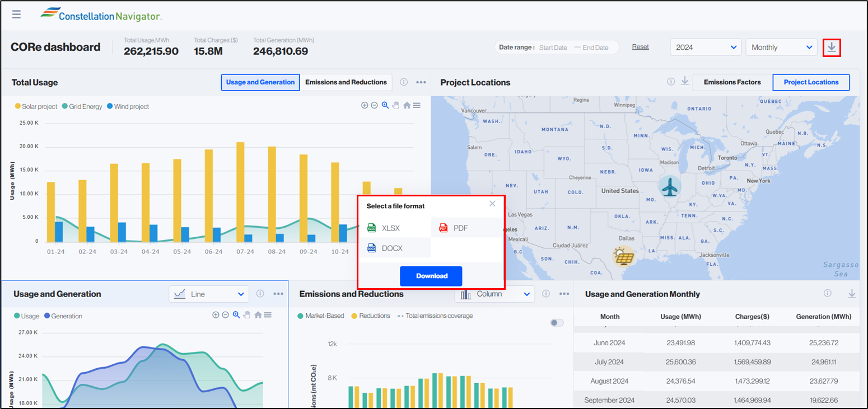Viewport: 868px width, 409px height.
Task: Click the home reset icon on Total Usage chart
Action: pos(407,105)
